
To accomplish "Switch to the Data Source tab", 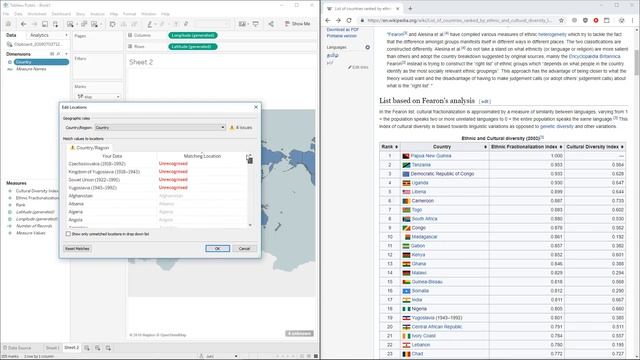I will [17, 348].
